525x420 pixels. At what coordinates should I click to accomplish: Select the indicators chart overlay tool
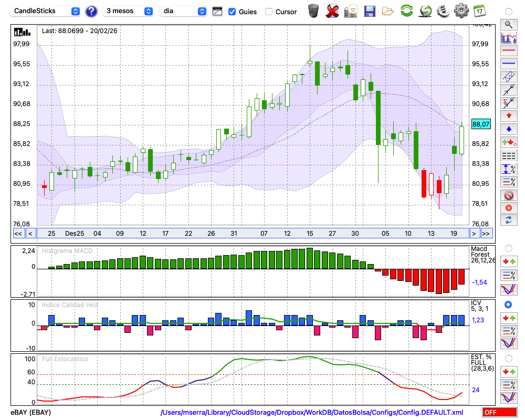coord(509,37)
